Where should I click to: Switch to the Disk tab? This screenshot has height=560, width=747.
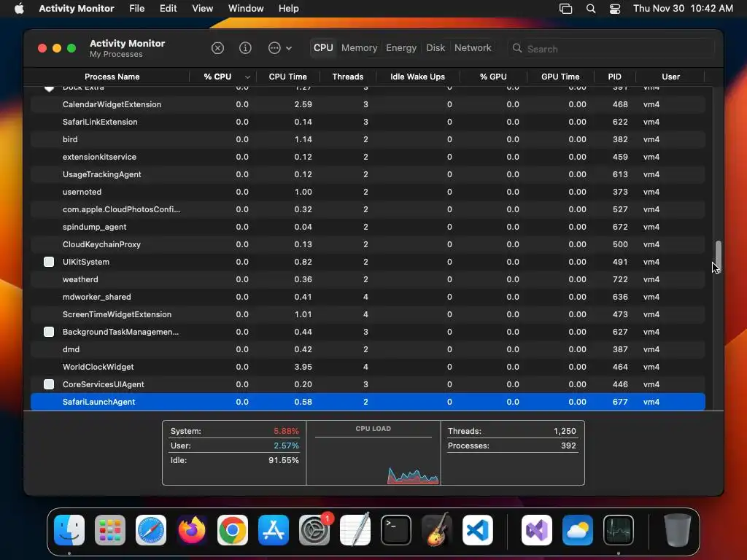pyautogui.click(x=436, y=48)
